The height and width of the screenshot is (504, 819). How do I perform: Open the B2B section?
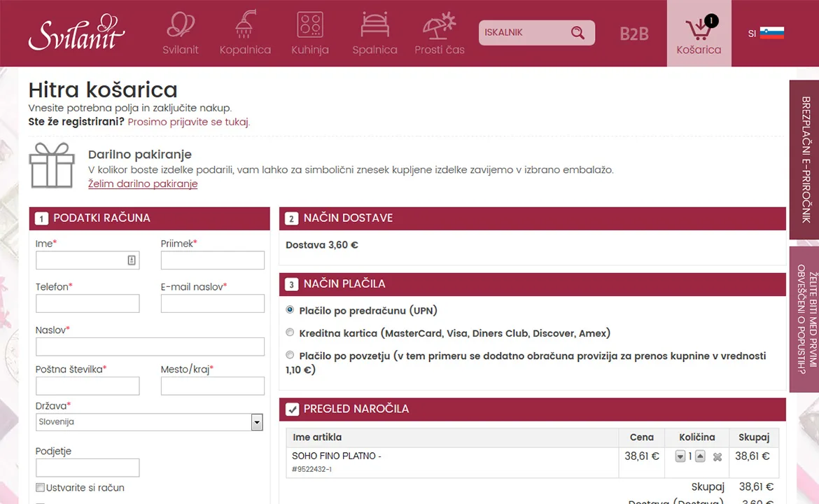(x=634, y=34)
